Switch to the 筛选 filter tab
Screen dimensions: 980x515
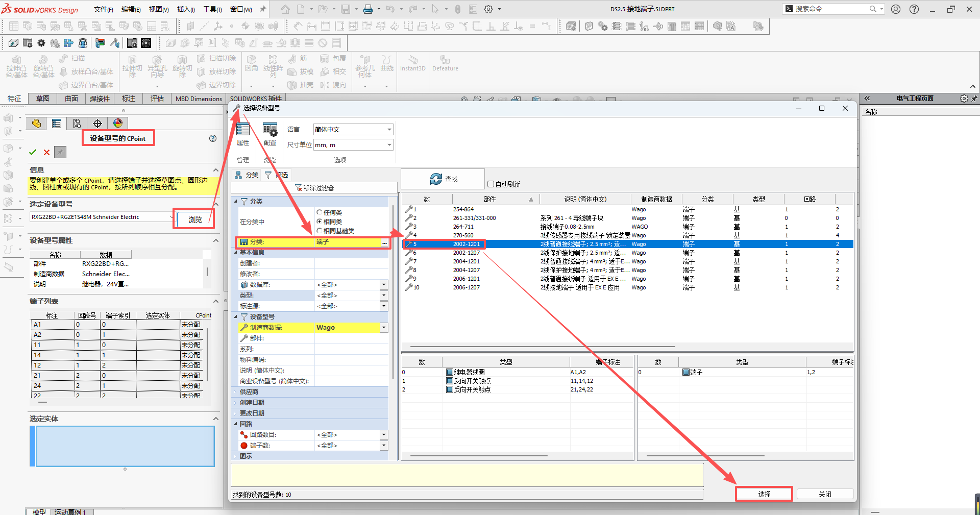277,175
